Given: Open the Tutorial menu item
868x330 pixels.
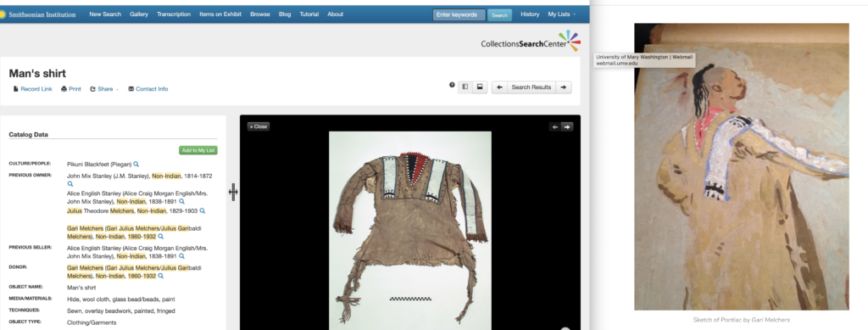Looking at the screenshot, I should click(309, 14).
